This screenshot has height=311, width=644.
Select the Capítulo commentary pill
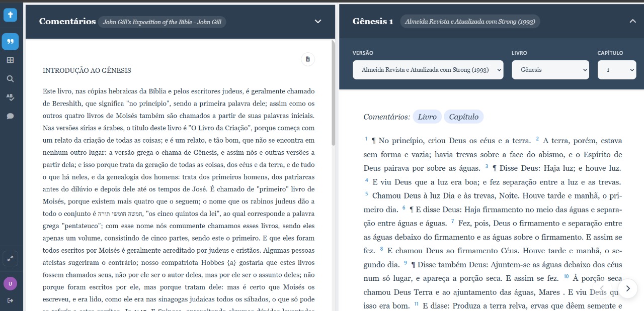[463, 117]
